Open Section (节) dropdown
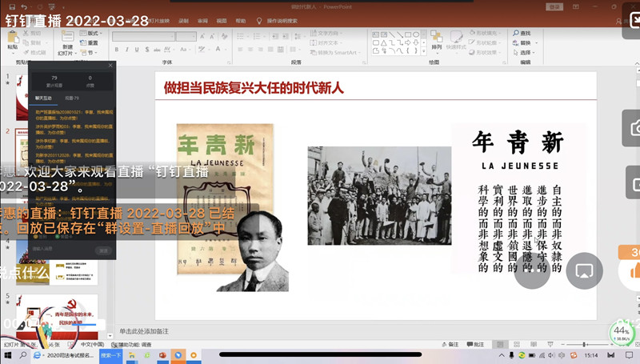 pyautogui.click(x=89, y=53)
